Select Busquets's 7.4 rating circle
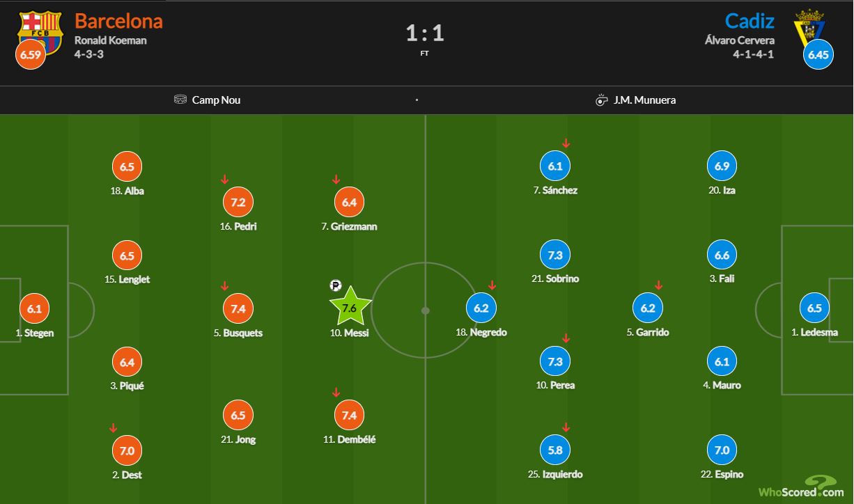 (x=238, y=308)
